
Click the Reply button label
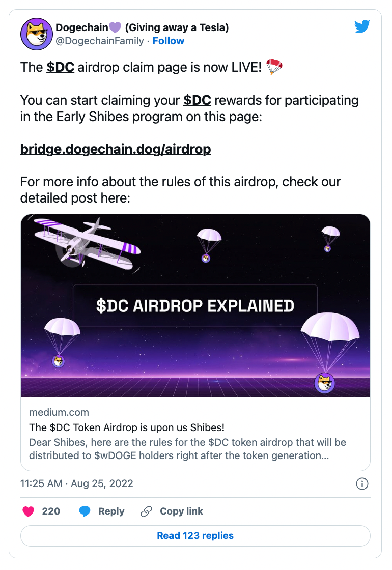tap(111, 511)
